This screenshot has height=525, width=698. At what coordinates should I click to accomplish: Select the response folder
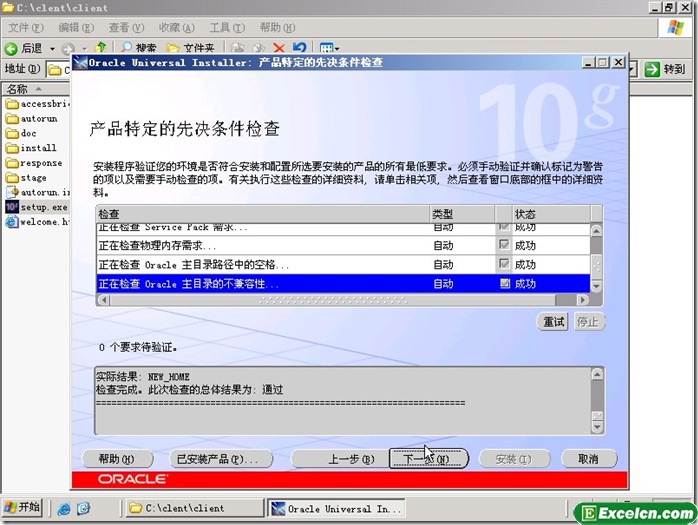tap(34, 163)
